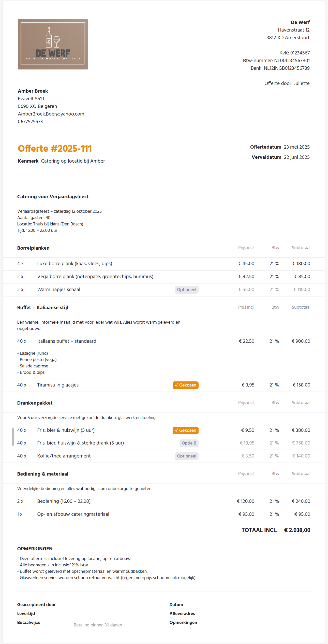Click the total amount € 2.038,00
Screen dimensions: 328x644
[297, 530]
